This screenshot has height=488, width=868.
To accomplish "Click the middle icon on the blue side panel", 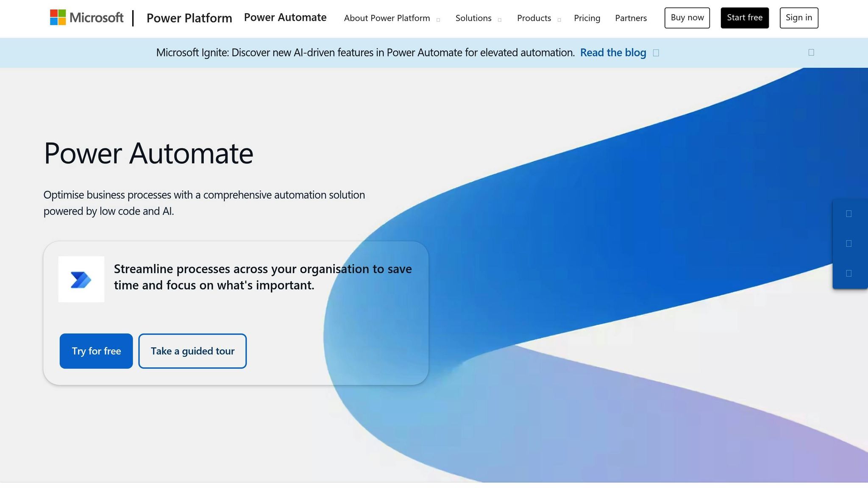I will pyautogui.click(x=849, y=243).
